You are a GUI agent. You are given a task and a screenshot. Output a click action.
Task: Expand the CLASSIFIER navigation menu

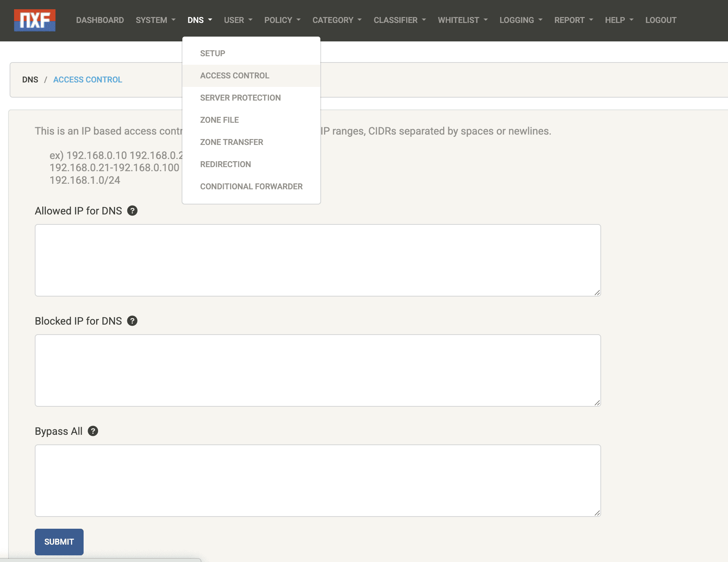click(400, 20)
